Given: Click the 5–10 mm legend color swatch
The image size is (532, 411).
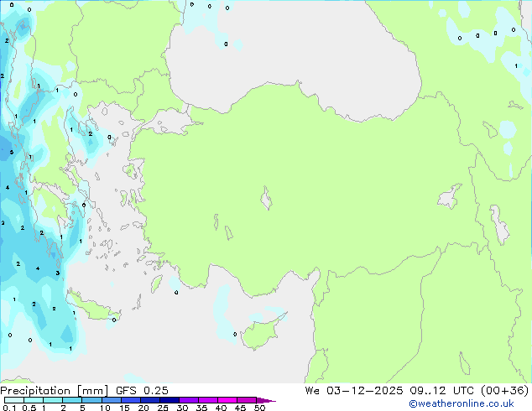Looking at the screenshot, I should 91,400.
